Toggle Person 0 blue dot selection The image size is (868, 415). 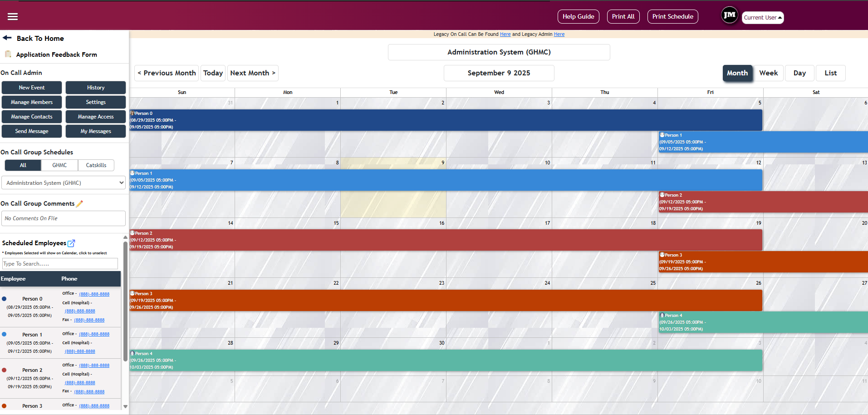click(4, 299)
